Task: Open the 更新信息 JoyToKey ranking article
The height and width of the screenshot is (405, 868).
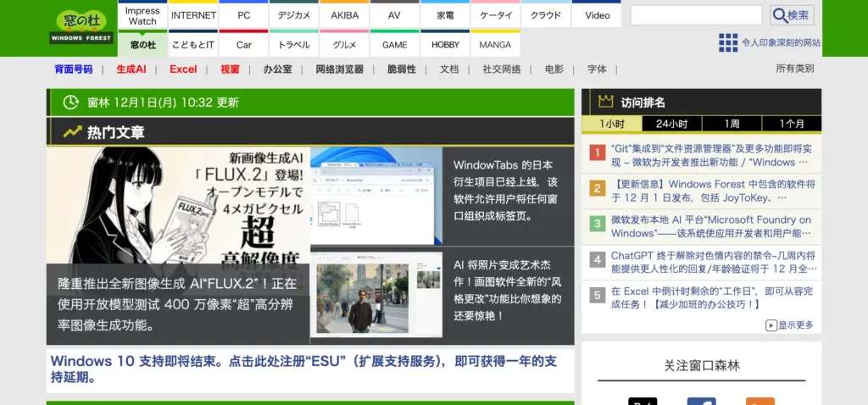Action: point(713,191)
